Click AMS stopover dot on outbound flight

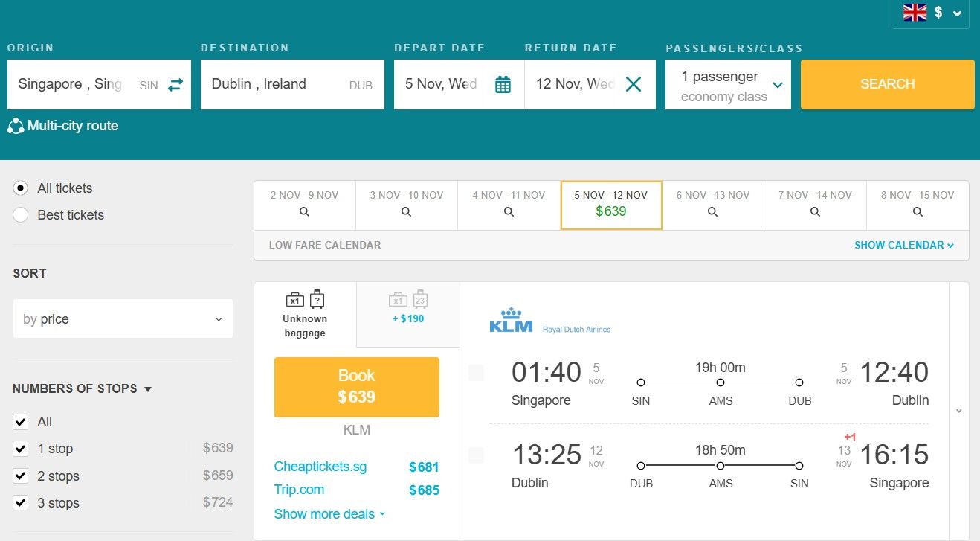coord(720,382)
